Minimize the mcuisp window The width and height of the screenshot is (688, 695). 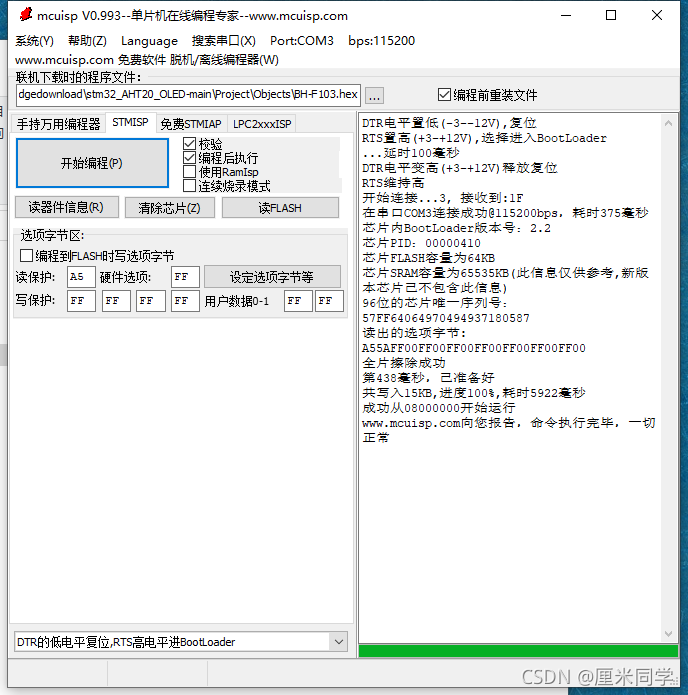click(x=566, y=16)
